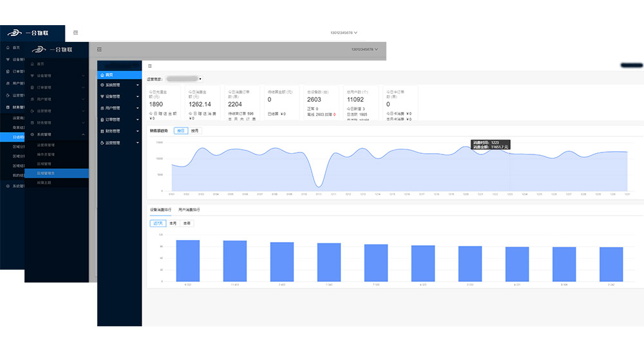Click the 运营管理 icon in the front sidebar
The height and width of the screenshot is (354, 644).
102,143
